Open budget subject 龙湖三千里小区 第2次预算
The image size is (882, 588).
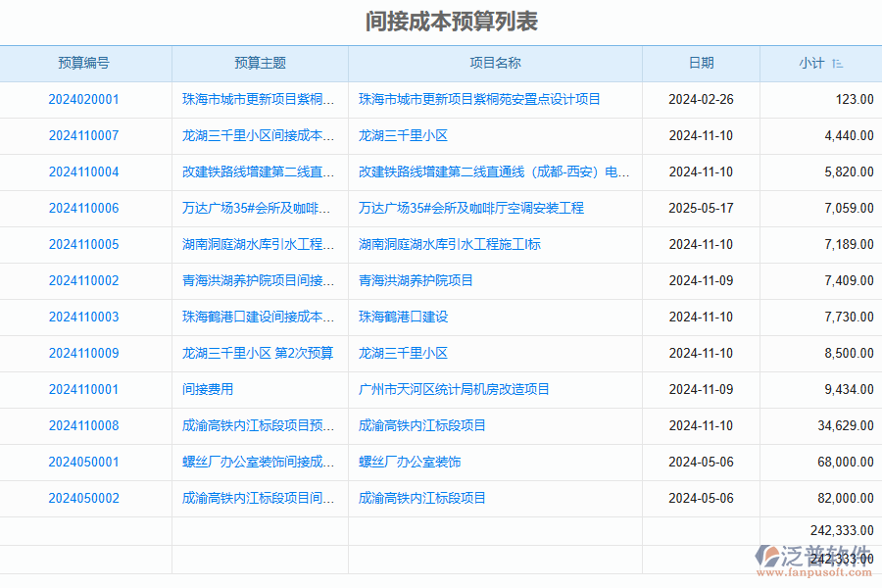(258, 354)
